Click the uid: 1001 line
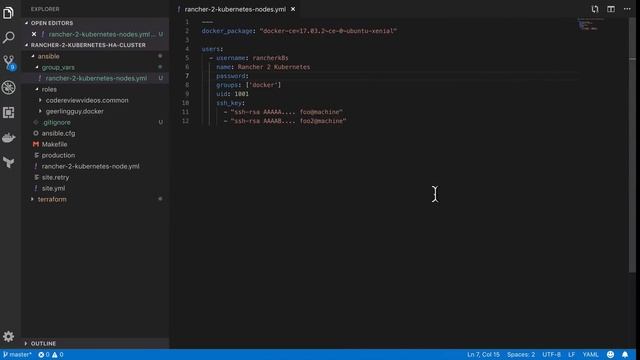 pos(232,94)
